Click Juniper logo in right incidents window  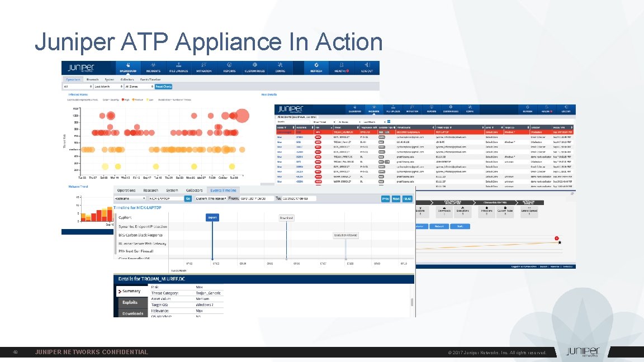(x=291, y=109)
